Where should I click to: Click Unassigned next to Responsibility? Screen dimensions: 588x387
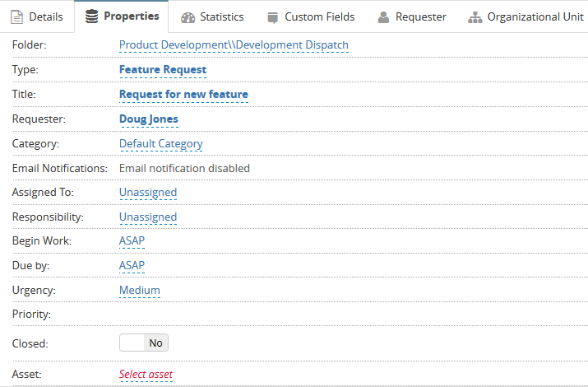pos(148,217)
